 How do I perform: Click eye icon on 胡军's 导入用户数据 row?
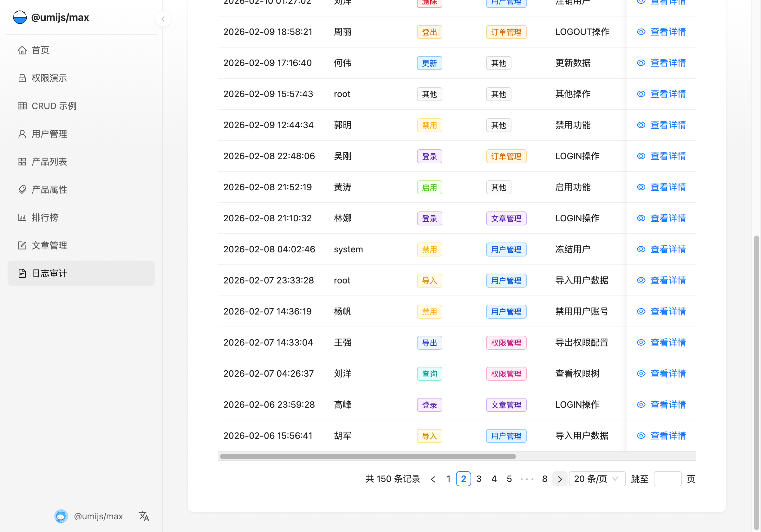click(641, 436)
